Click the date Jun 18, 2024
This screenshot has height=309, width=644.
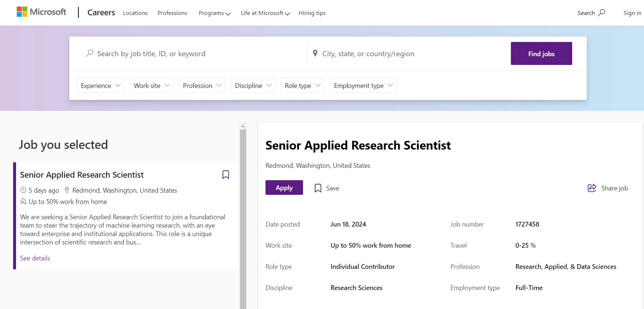(x=348, y=224)
